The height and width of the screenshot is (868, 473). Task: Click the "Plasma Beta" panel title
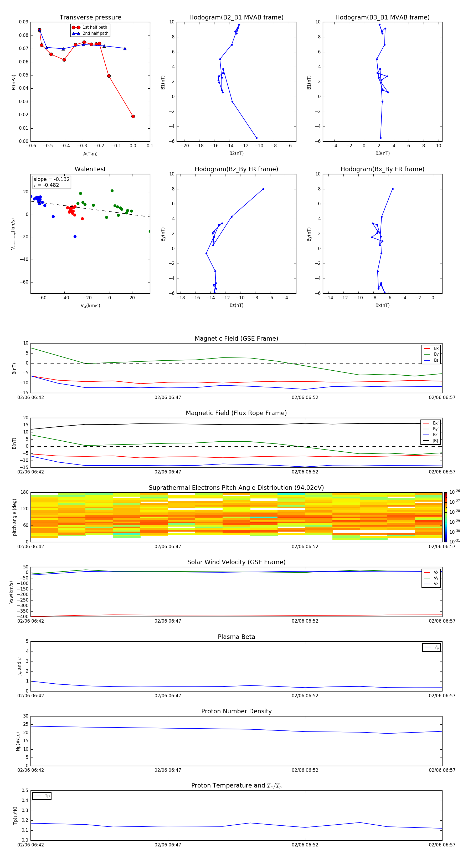coord(236,637)
